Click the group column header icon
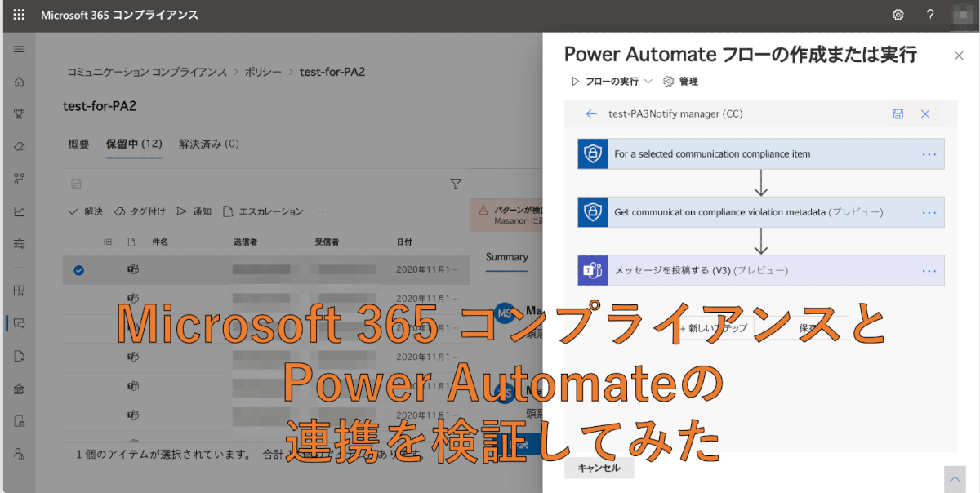The width and height of the screenshot is (980, 493). click(107, 242)
